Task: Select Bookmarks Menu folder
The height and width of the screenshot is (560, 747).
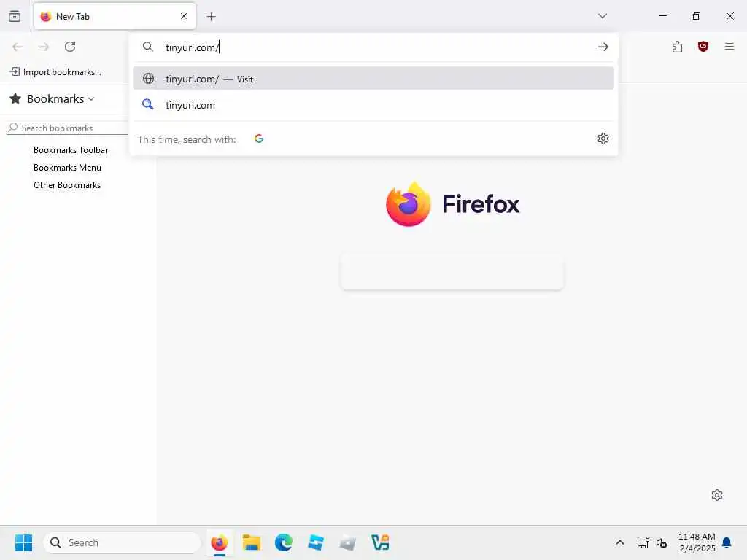Action: pos(67,168)
